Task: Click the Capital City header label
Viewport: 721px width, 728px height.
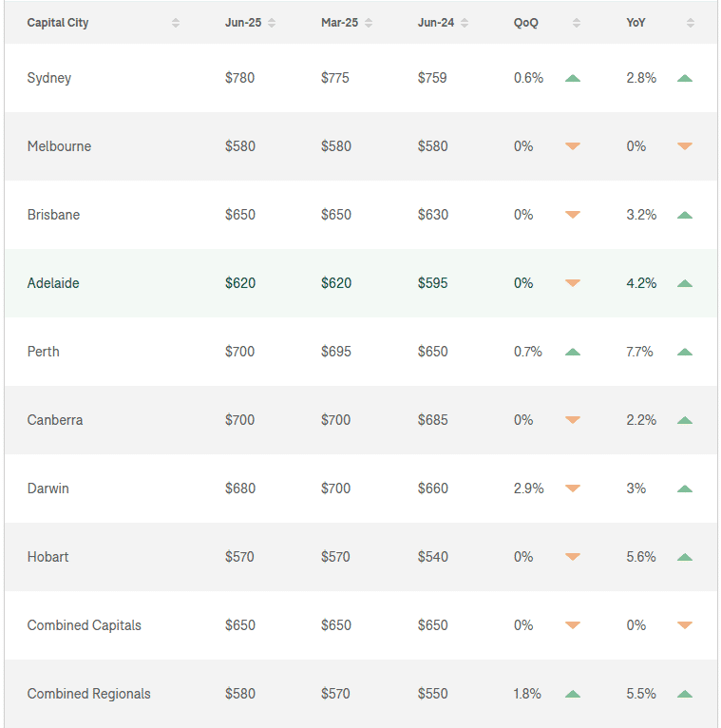Action: (58, 23)
